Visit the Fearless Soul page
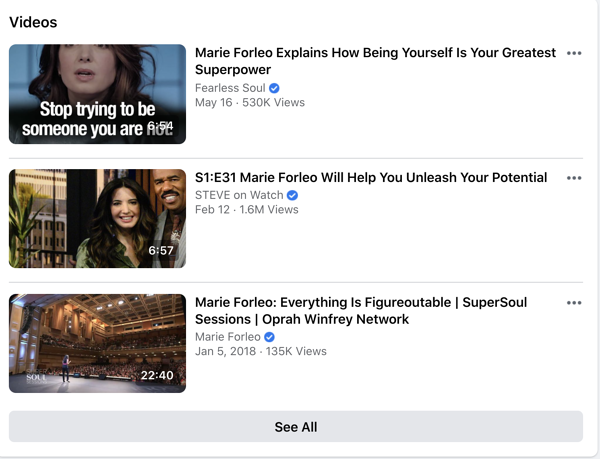 click(230, 88)
